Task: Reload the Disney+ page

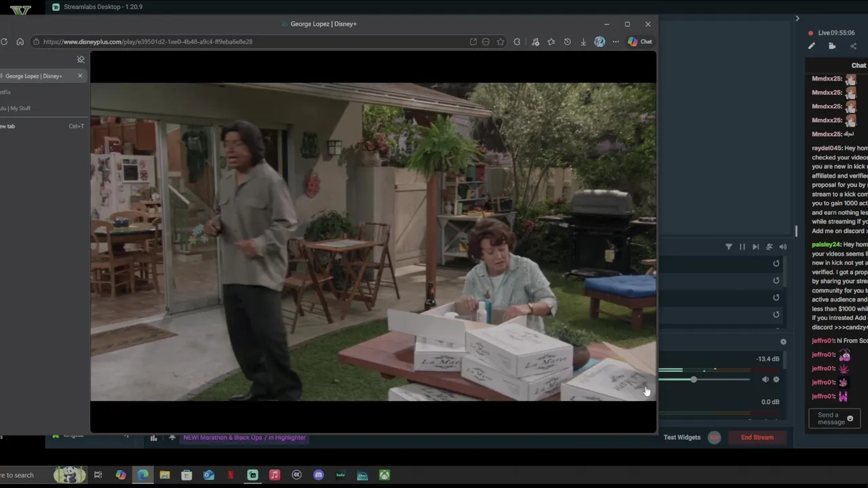Action: [x=4, y=41]
